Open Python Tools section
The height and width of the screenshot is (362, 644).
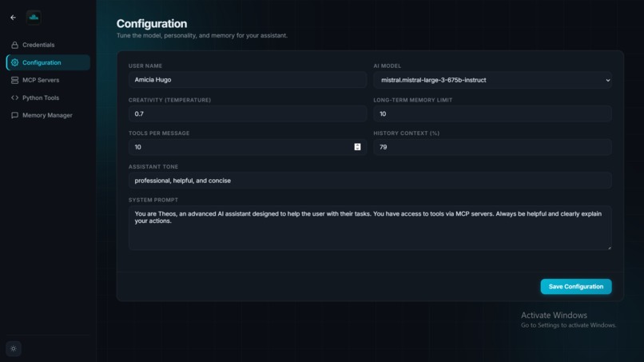[48, 97]
